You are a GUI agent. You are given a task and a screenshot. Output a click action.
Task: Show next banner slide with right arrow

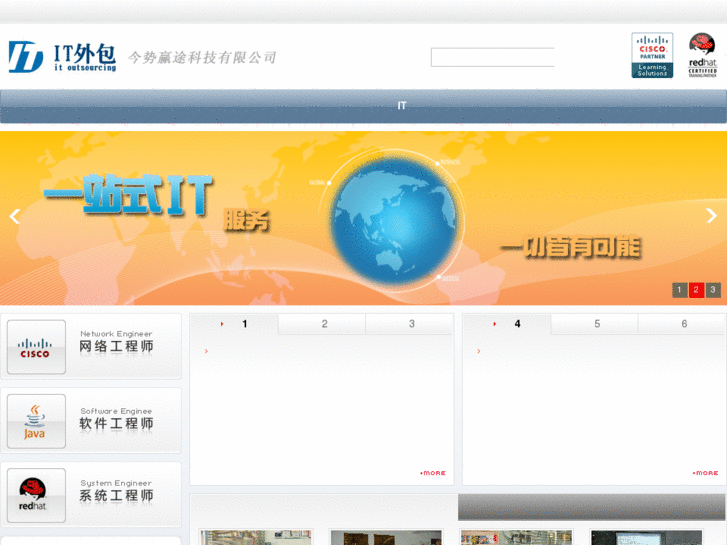[x=711, y=216]
